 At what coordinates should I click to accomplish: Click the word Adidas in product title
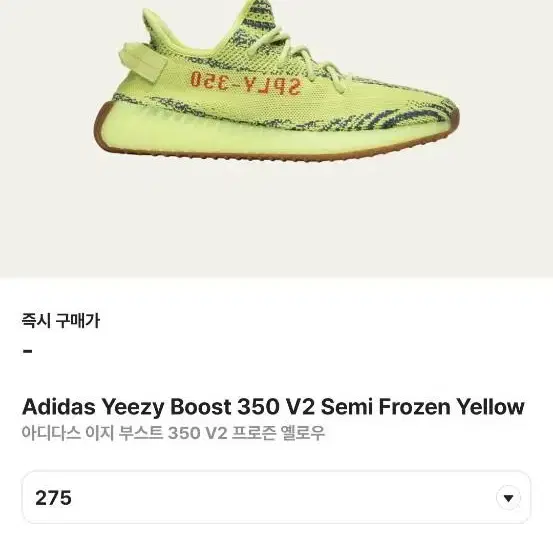click(59, 406)
